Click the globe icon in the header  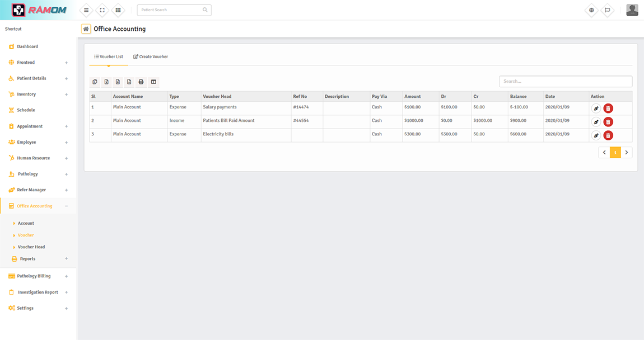click(591, 10)
